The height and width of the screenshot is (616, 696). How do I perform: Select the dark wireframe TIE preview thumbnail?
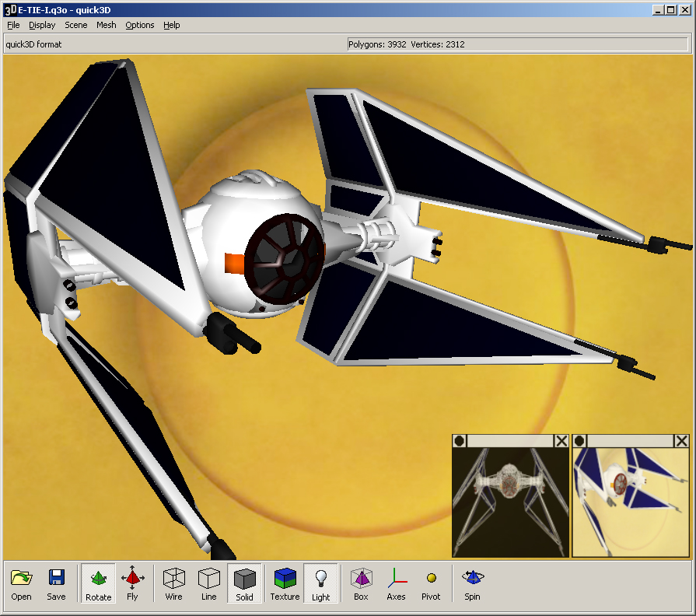510,502
